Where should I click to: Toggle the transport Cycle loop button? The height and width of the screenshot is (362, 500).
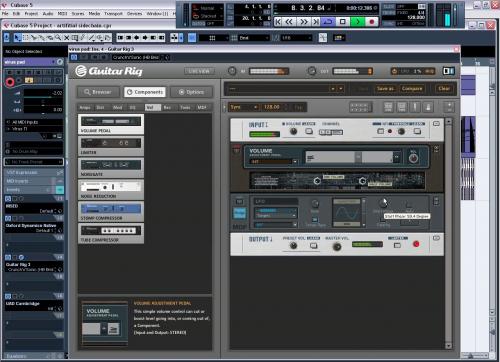[x=328, y=22]
